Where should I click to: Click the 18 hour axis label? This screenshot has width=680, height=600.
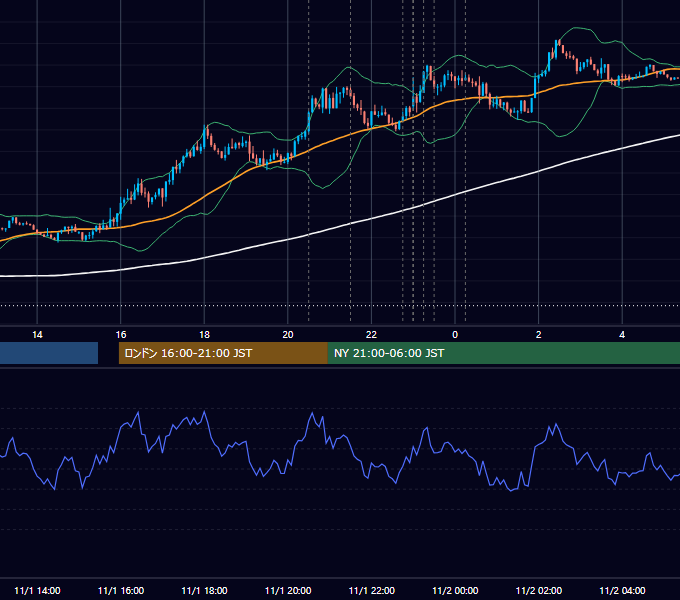point(204,335)
